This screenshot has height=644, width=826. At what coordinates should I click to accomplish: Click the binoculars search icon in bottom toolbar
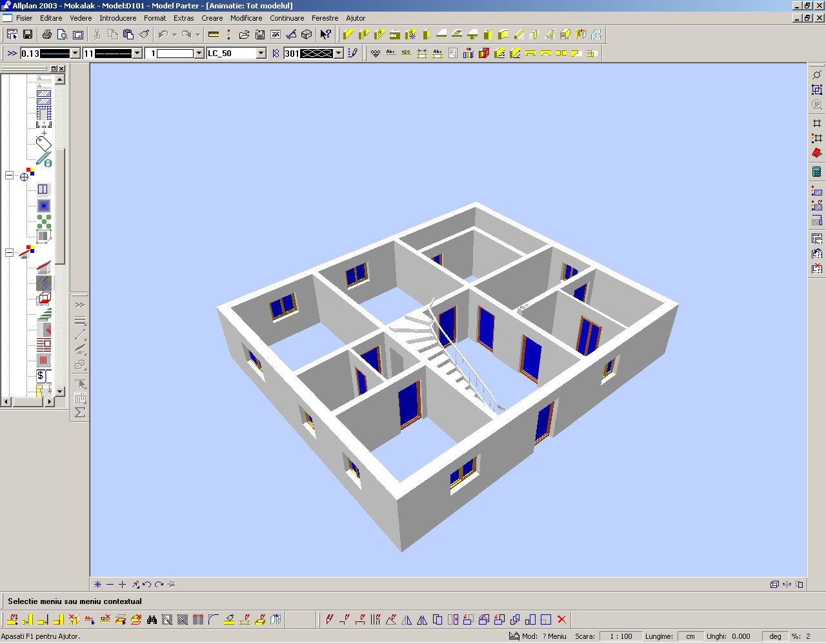coord(152,619)
